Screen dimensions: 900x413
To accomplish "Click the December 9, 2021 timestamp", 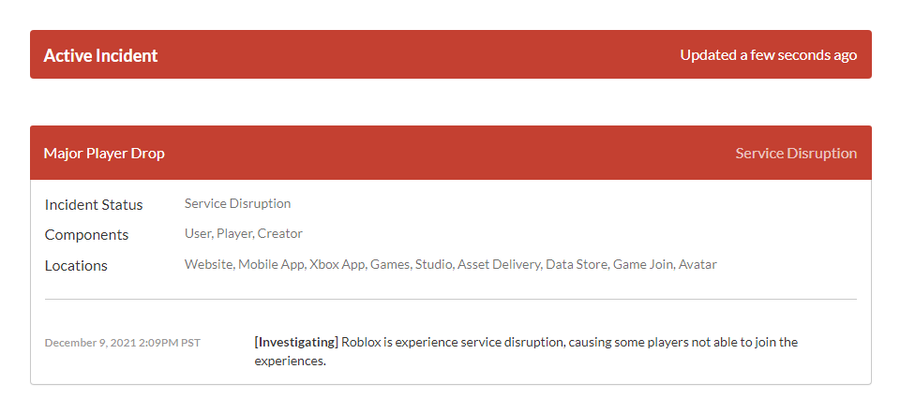I will point(122,343).
